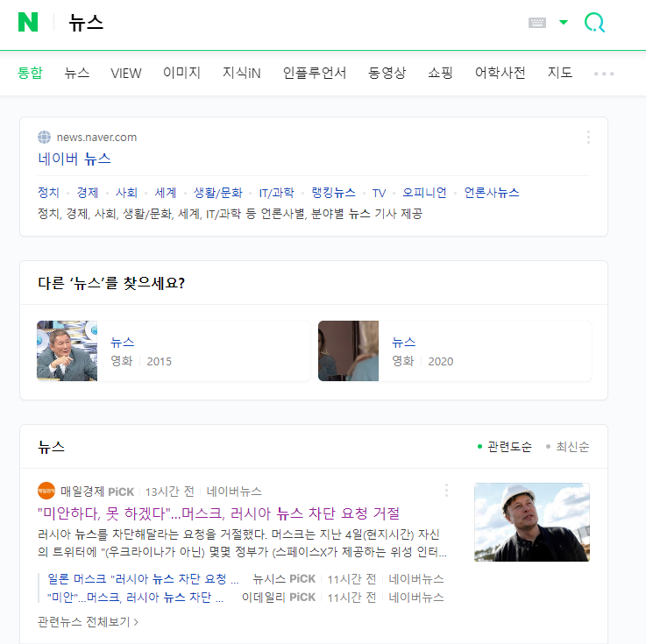
Task: Expand 관련뉴스 전체보기
Action: [88, 621]
